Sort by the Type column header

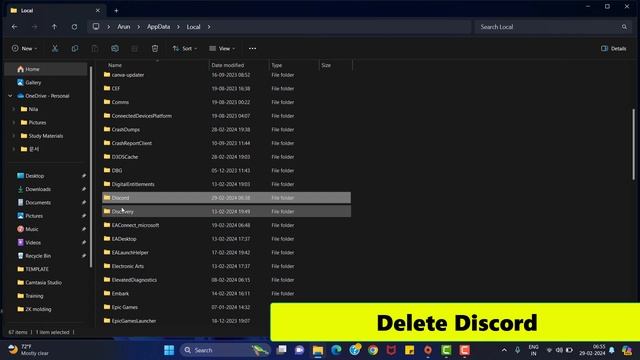pyautogui.click(x=277, y=65)
